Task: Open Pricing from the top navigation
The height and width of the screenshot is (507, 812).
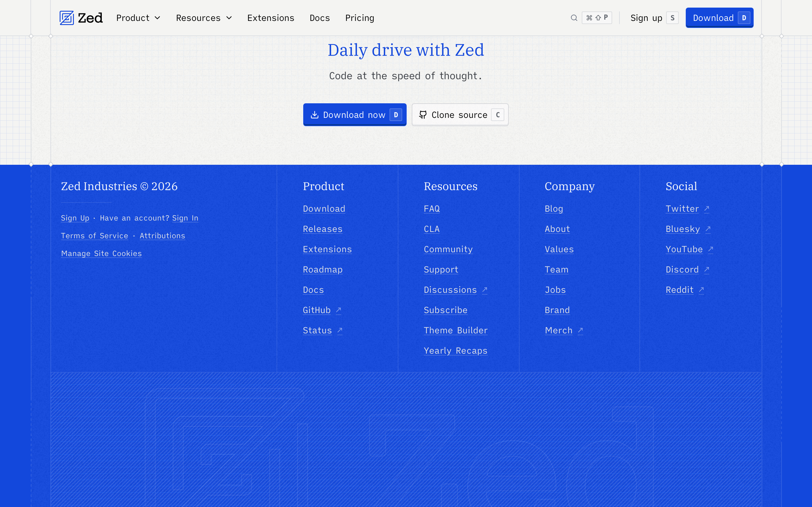Action: [x=359, y=18]
